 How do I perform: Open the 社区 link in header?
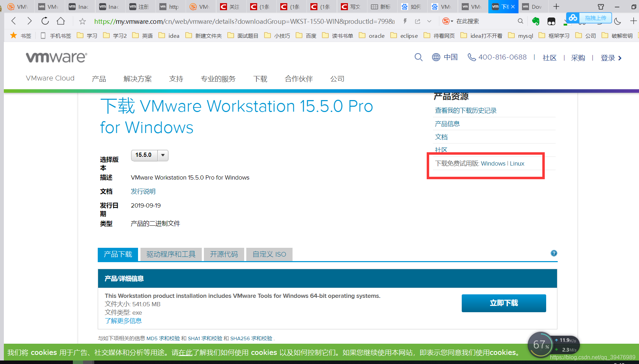tap(549, 58)
